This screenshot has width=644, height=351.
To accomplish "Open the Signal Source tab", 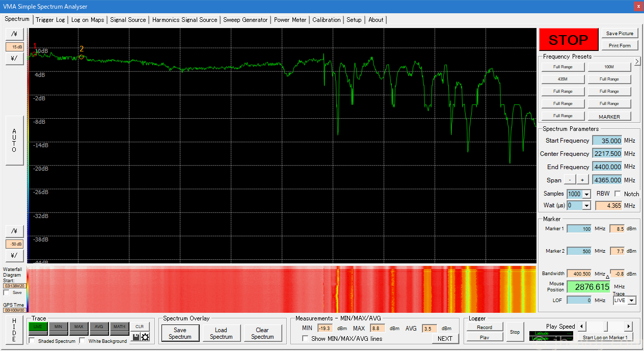I will click(x=128, y=20).
